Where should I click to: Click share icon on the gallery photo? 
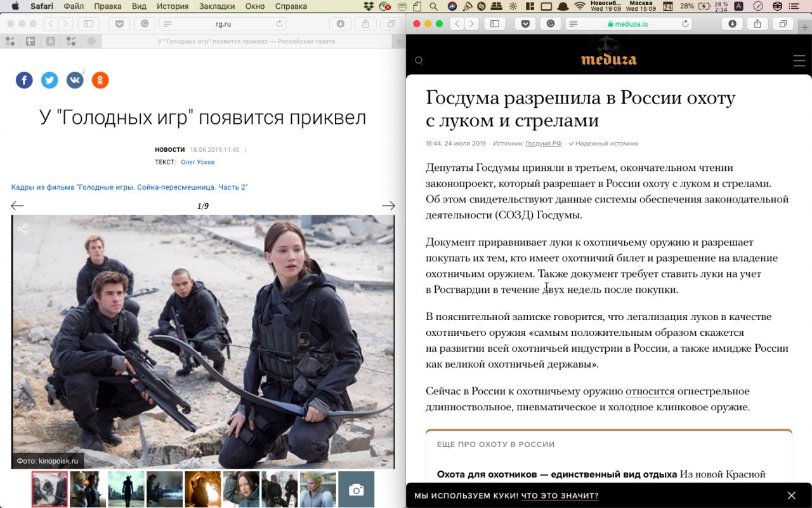[x=23, y=229]
